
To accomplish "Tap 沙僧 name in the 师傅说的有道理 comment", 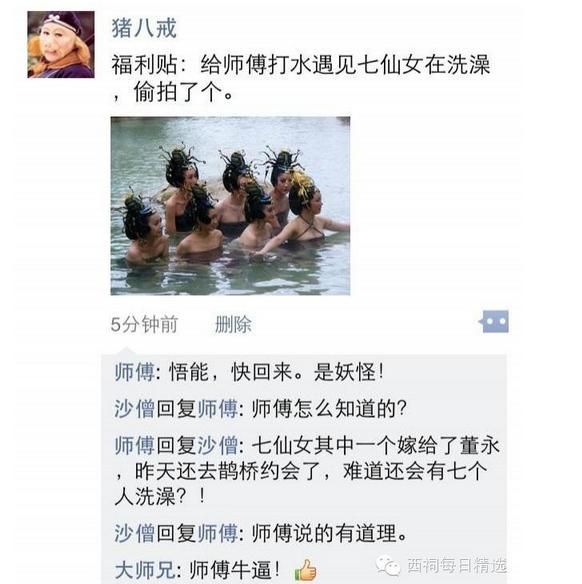I will tap(135, 533).
